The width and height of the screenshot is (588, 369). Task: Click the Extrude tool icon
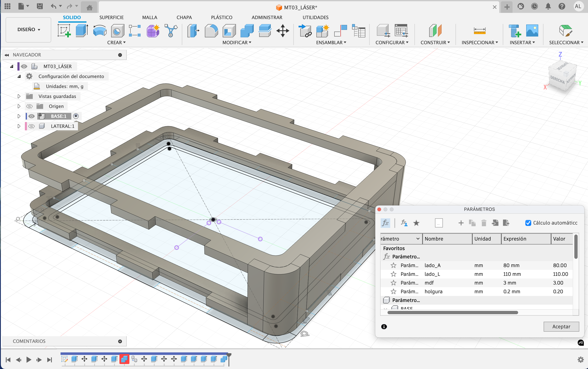[82, 31]
